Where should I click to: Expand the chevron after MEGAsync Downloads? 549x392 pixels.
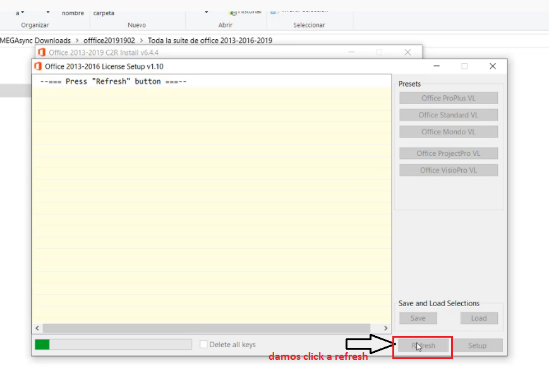coord(77,40)
